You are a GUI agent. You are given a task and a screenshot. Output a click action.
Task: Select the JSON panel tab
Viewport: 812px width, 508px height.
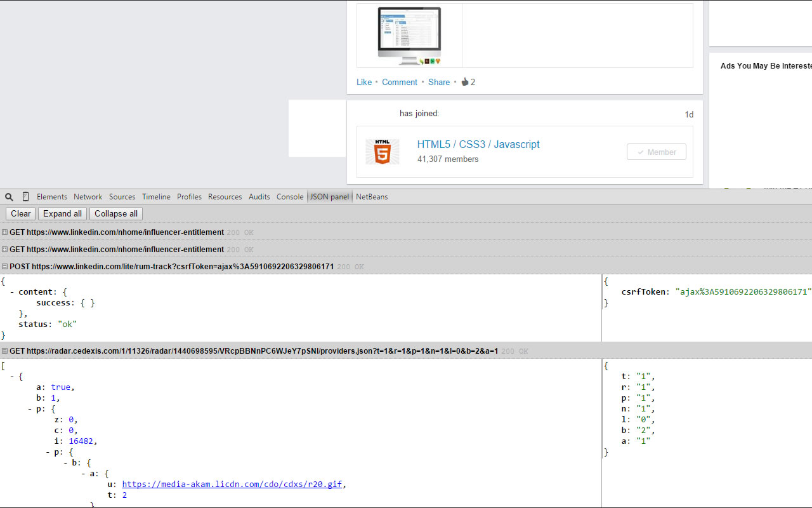coord(329,197)
